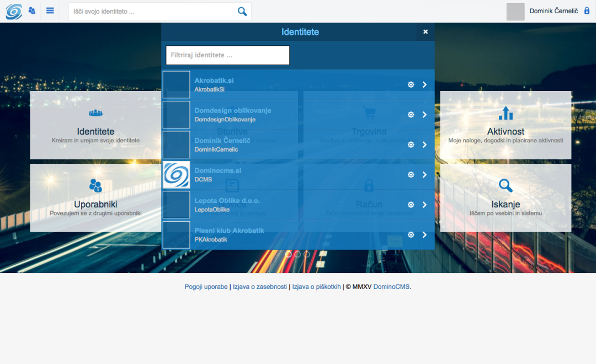Open the Pogoji uporabe link
Image resolution: width=596 pixels, height=364 pixels.
[x=206, y=287]
